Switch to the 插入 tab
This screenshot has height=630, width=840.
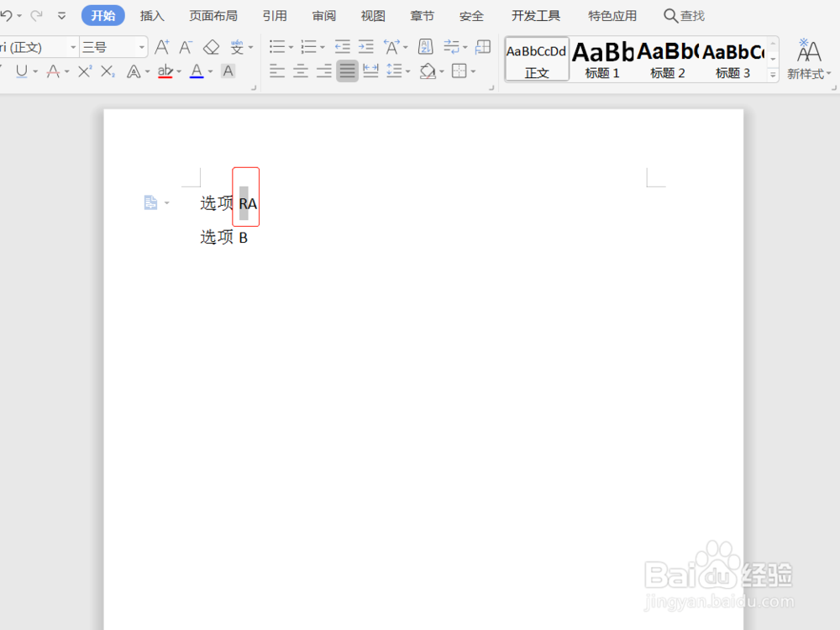[x=152, y=15]
